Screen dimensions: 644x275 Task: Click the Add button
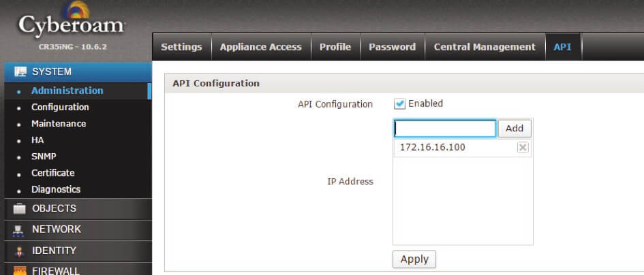(515, 129)
